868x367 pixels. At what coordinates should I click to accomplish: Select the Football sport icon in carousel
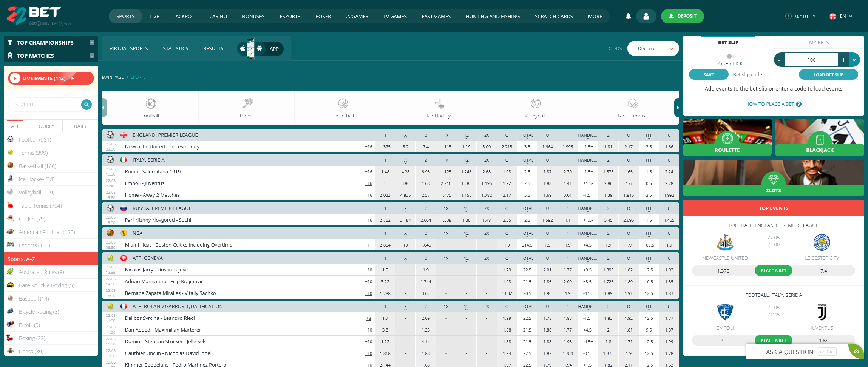150,103
